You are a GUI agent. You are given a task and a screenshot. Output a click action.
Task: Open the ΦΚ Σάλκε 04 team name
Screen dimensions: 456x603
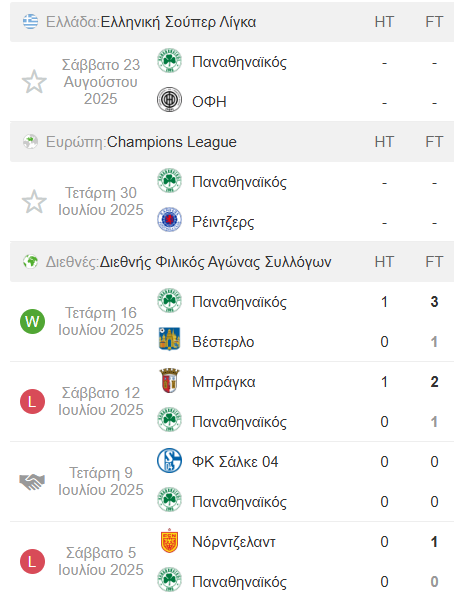(235, 461)
